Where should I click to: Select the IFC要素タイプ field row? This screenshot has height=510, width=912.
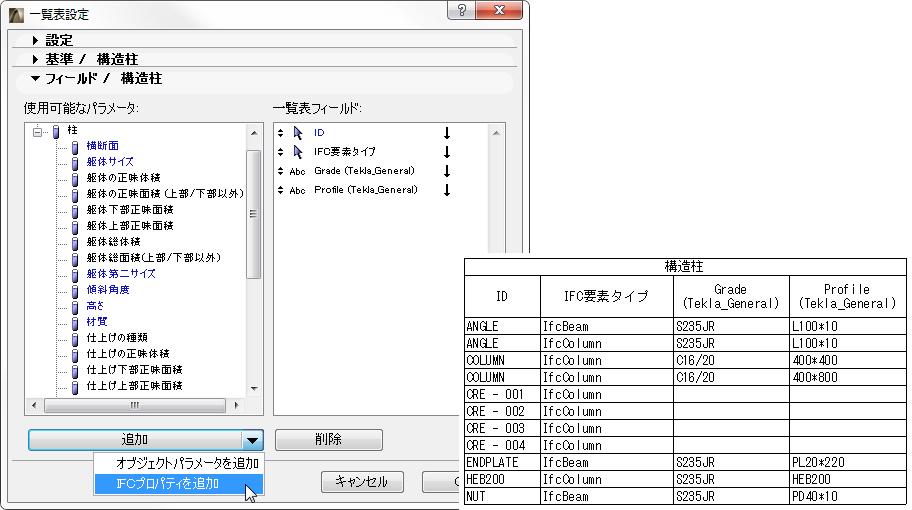tap(381, 152)
